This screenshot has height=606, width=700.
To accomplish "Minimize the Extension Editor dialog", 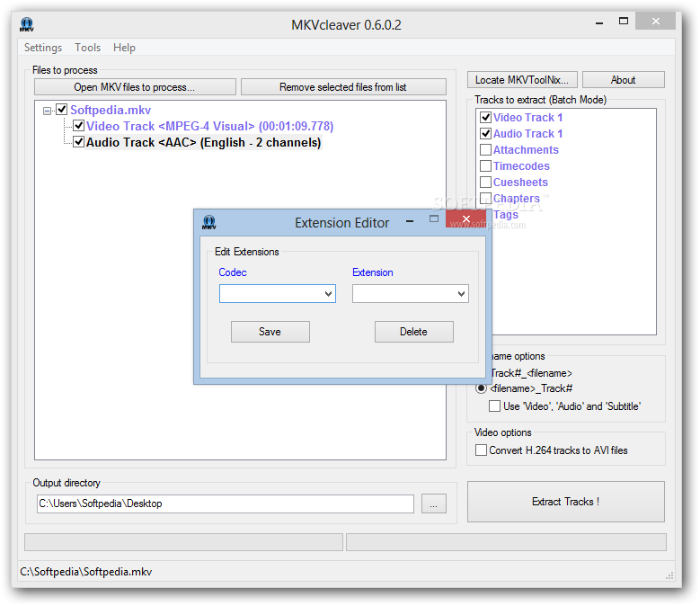I will 410,221.
